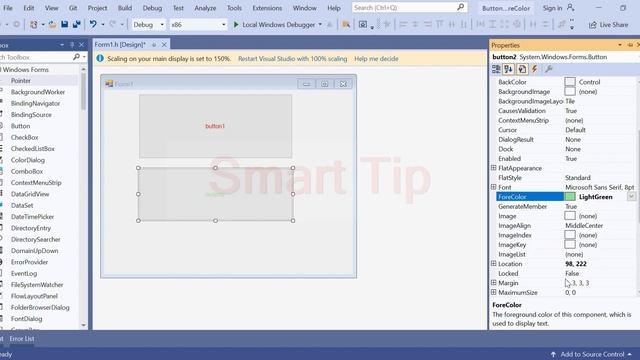This screenshot has width=640, height=360.
Task: Expand the MaximumSize property
Action: [493, 292]
